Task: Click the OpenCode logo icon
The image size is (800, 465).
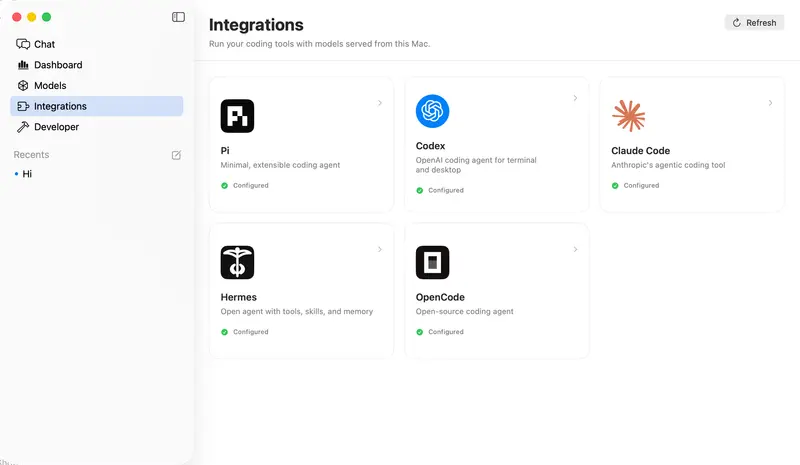Action: click(432, 263)
